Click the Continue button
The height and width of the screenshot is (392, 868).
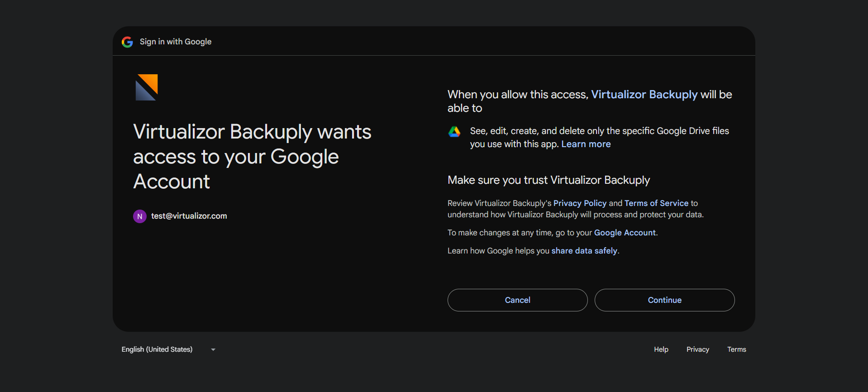[665, 300]
